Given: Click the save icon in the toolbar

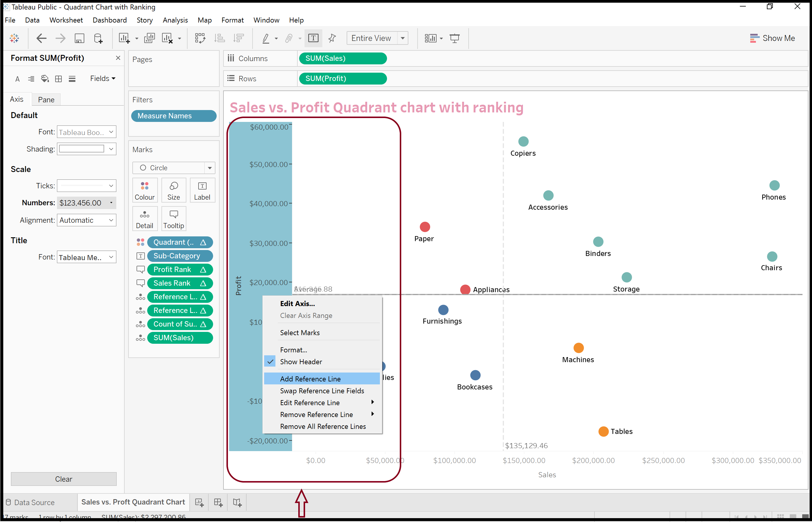Looking at the screenshot, I should coord(79,38).
